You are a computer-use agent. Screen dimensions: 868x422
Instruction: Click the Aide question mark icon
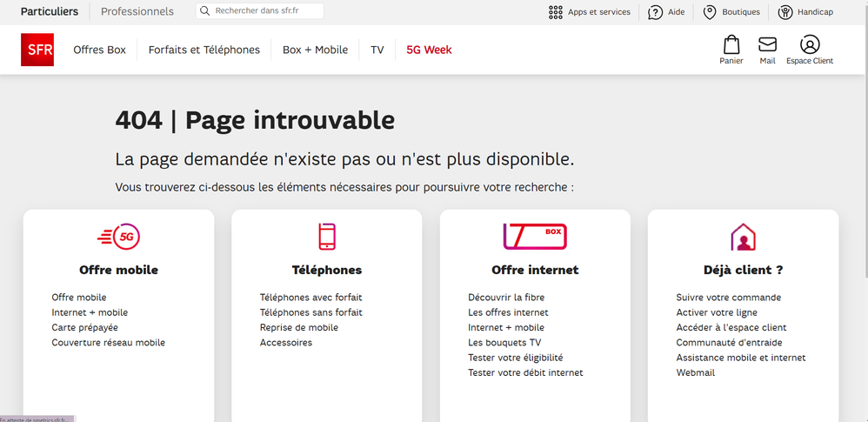point(656,12)
